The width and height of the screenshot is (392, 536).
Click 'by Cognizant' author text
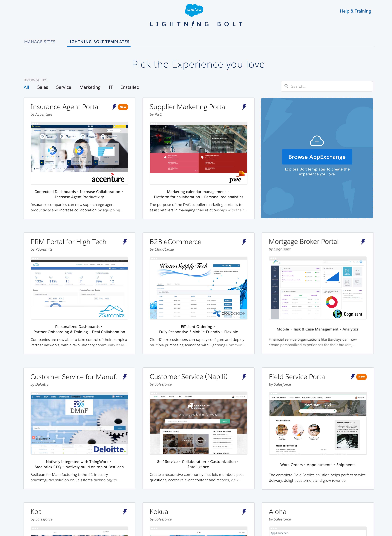(x=280, y=249)
